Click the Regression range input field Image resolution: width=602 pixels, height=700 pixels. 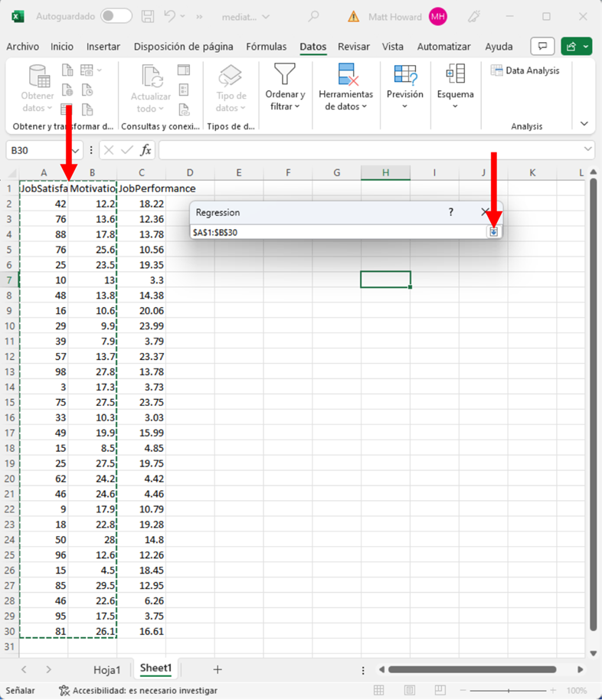[x=337, y=231]
